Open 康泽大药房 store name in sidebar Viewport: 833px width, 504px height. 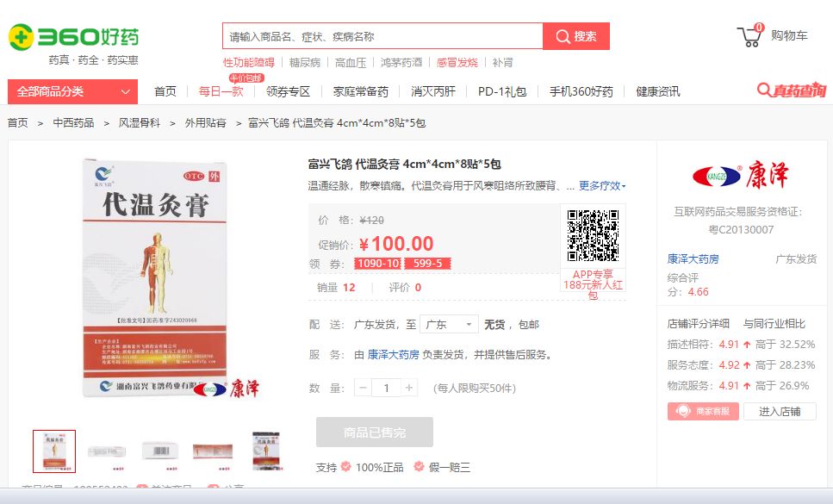pyautogui.click(x=693, y=259)
